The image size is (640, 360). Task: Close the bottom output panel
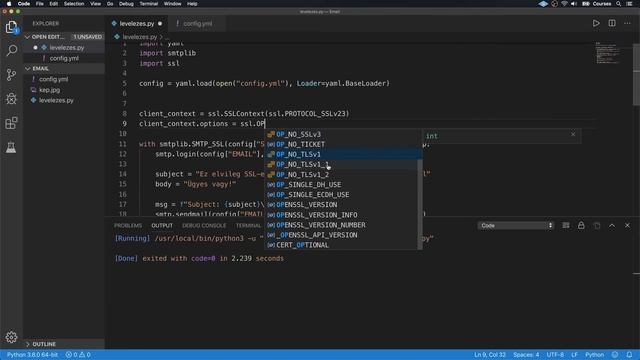click(x=627, y=225)
